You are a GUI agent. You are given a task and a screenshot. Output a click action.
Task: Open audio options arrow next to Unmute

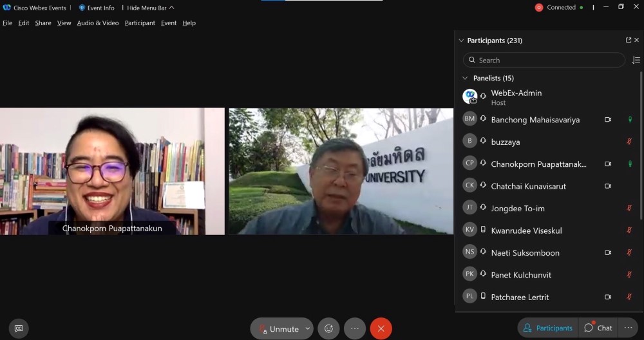(x=307, y=328)
